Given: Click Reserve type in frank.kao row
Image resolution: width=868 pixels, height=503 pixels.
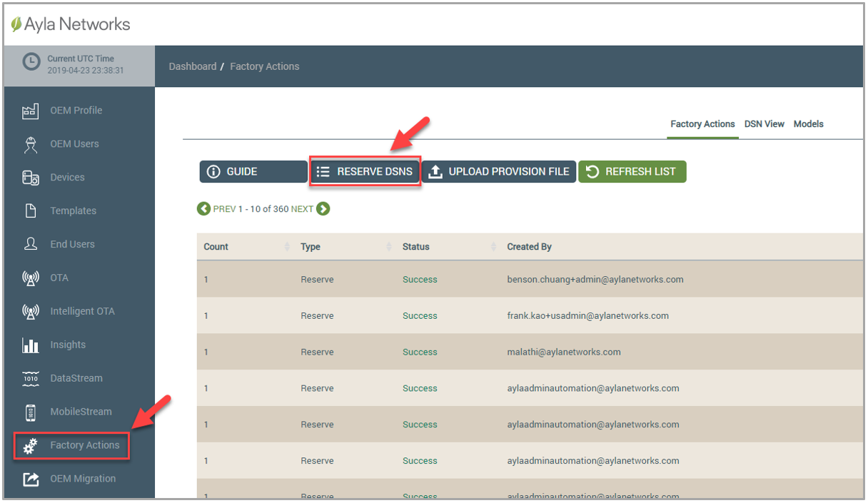Looking at the screenshot, I should [317, 316].
